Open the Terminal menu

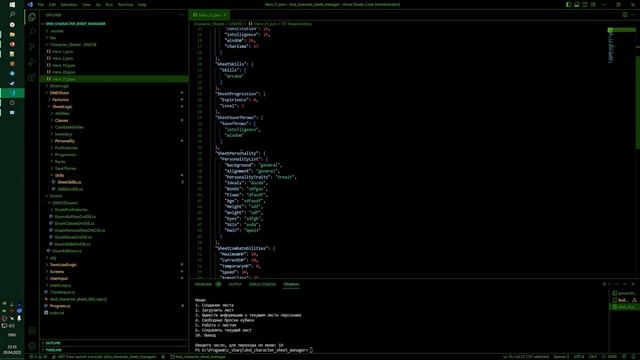[x=125, y=4]
